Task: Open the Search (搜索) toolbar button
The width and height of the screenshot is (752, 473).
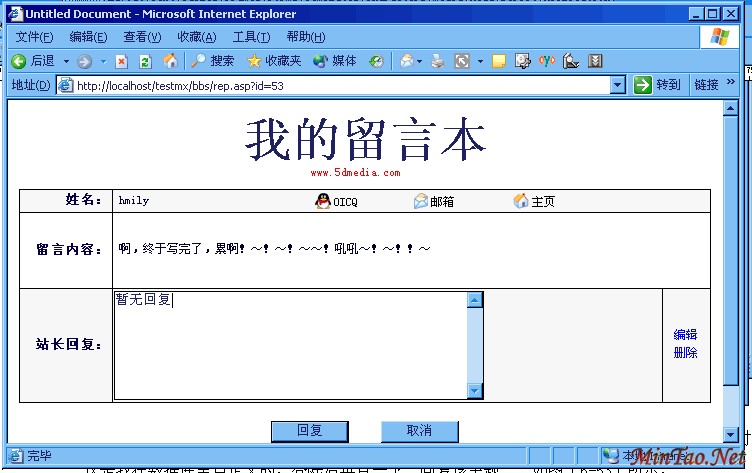Action: pyautogui.click(x=212, y=61)
